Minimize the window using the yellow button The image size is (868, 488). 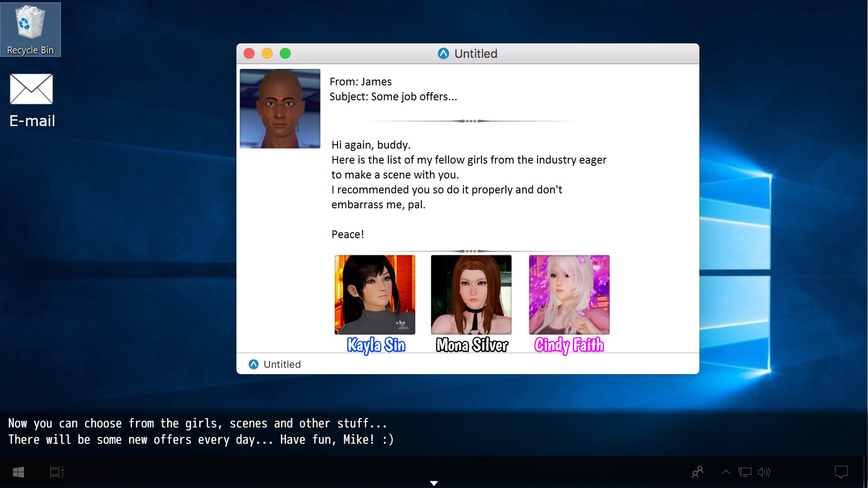pos(267,53)
